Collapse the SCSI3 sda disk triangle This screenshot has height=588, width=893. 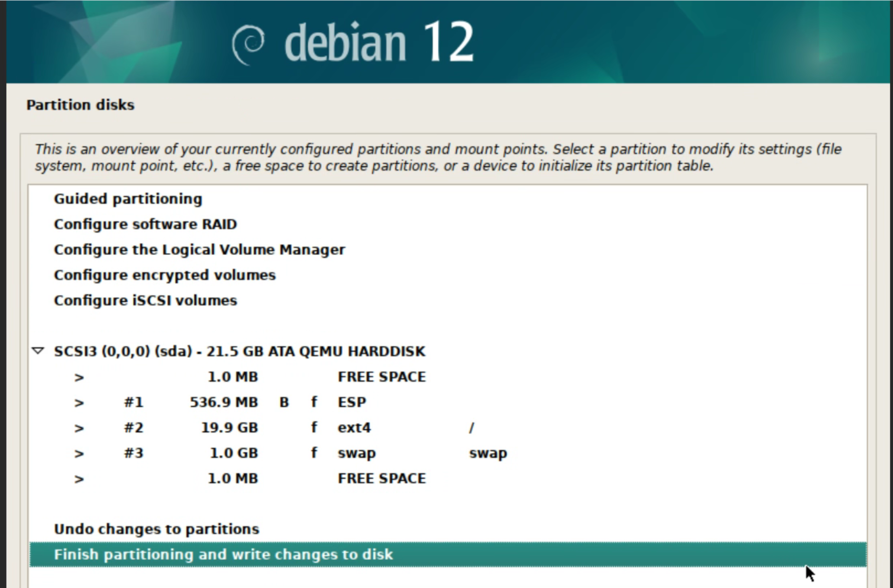[x=38, y=351]
